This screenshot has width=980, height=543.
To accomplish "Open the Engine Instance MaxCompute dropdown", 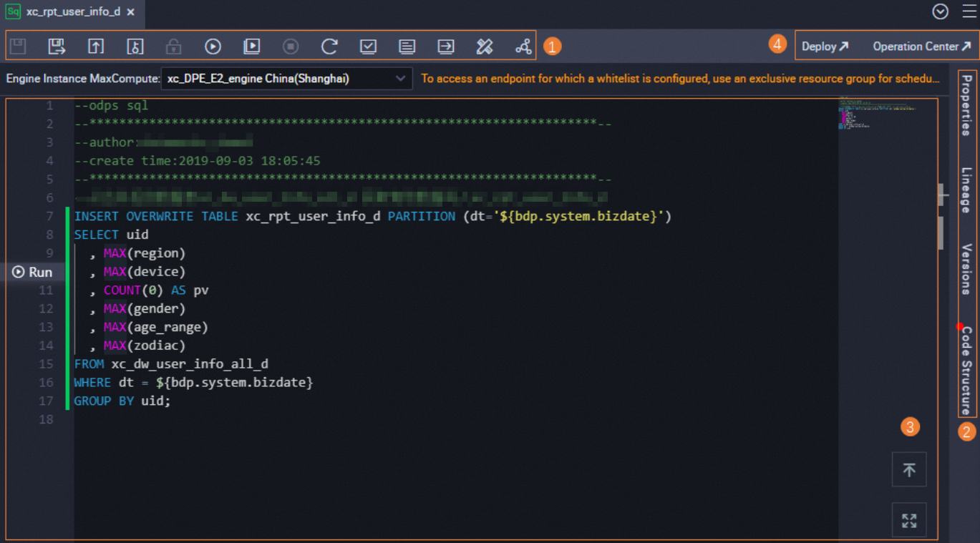I will [287, 79].
